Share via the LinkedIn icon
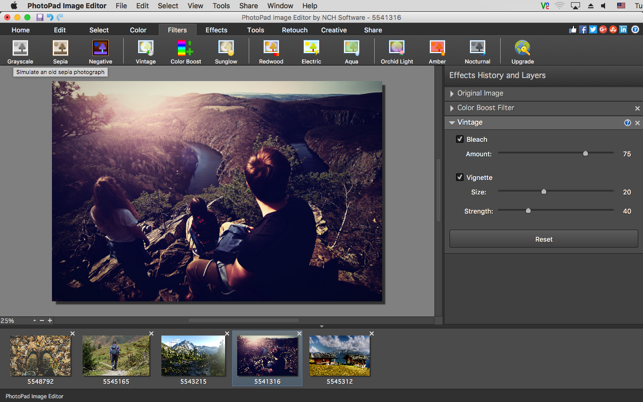Image resolution: width=643 pixels, height=402 pixels. [623, 30]
